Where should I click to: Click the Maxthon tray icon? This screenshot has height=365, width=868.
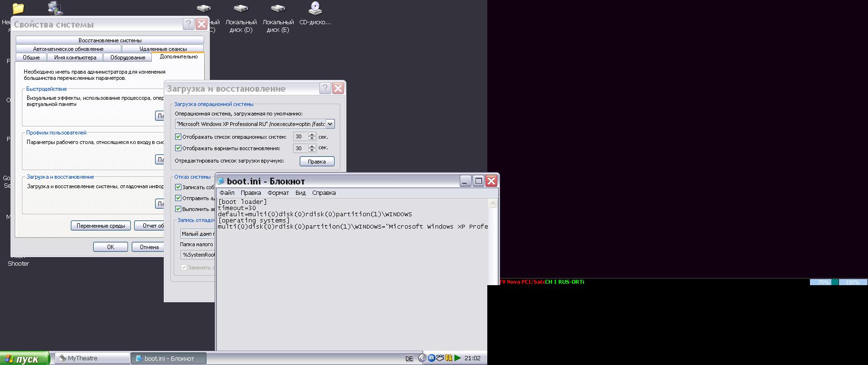[x=431, y=358]
